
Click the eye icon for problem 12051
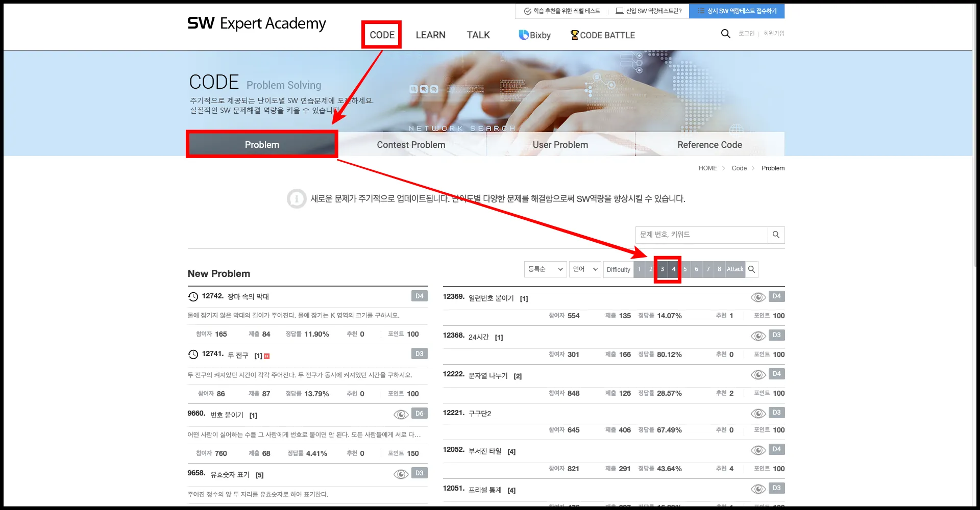pos(758,489)
